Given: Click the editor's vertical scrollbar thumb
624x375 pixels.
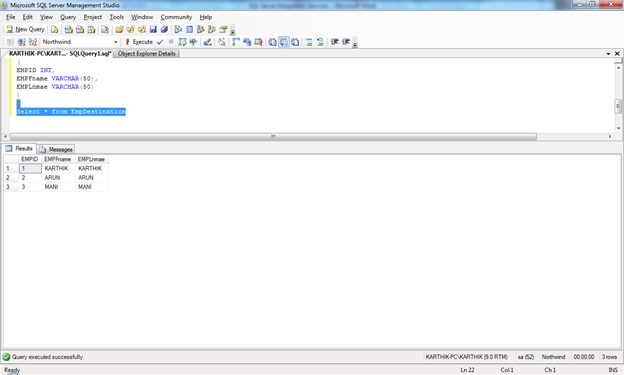Looking at the screenshot, I should coord(618,106).
